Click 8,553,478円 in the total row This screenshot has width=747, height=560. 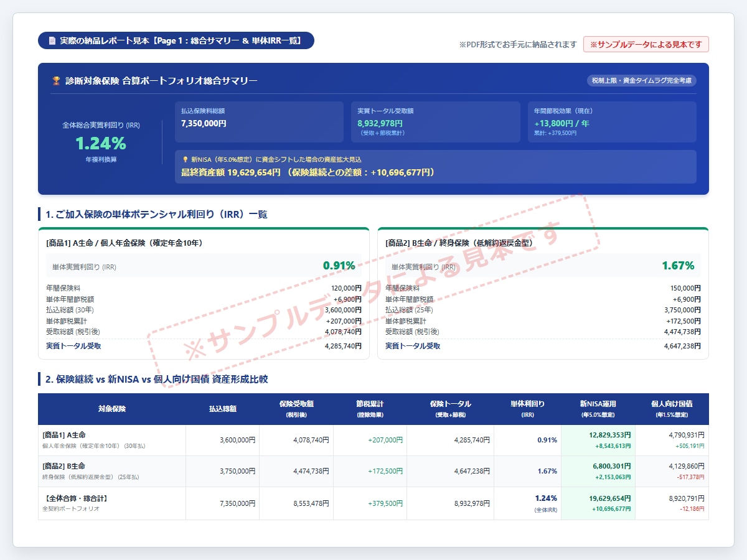pyautogui.click(x=311, y=503)
